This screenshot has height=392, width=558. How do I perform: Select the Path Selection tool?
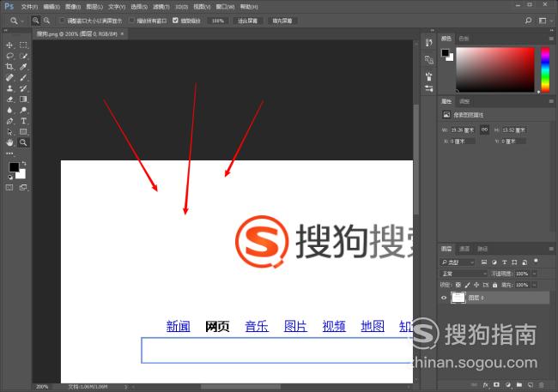pyautogui.click(x=9, y=132)
